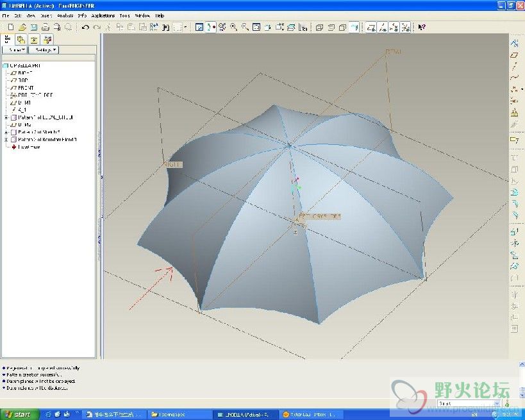Switch to Folder Browser navigator tab
Screen dimensions: 525x420
click(x=21, y=40)
